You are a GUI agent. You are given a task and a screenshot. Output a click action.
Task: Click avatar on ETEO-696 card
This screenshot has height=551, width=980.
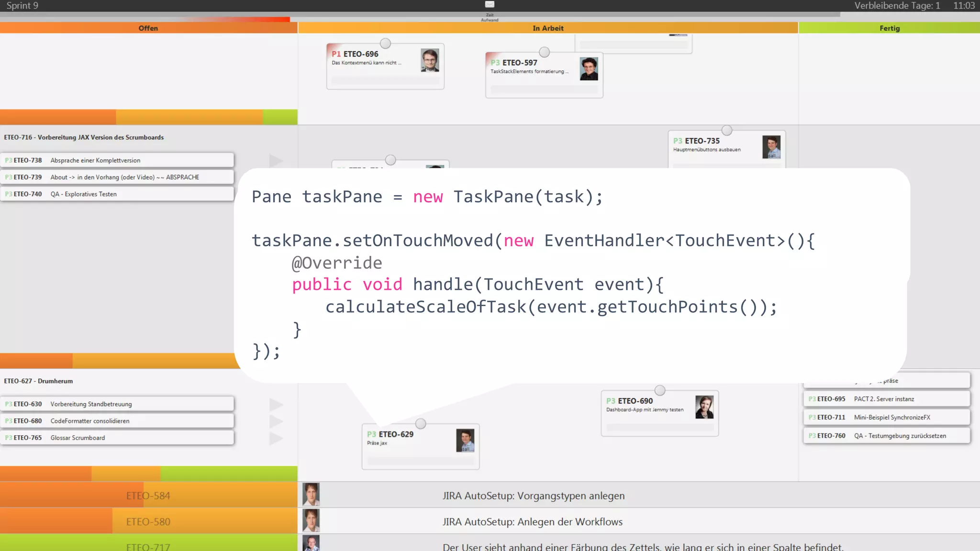pyautogui.click(x=430, y=60)
